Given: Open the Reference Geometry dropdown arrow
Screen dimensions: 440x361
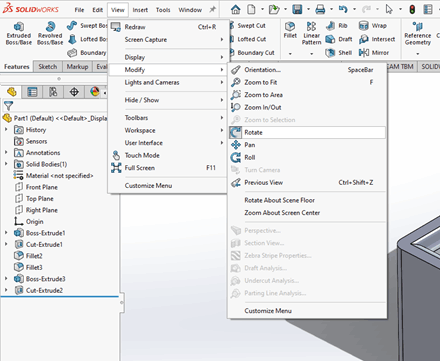Looking at the screenshot, I should pyautogui.click(x=417, y=53).
